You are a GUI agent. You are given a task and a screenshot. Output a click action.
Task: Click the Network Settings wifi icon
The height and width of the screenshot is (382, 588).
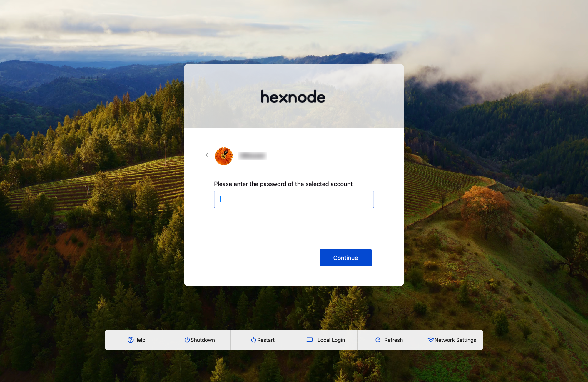point(431,340)
